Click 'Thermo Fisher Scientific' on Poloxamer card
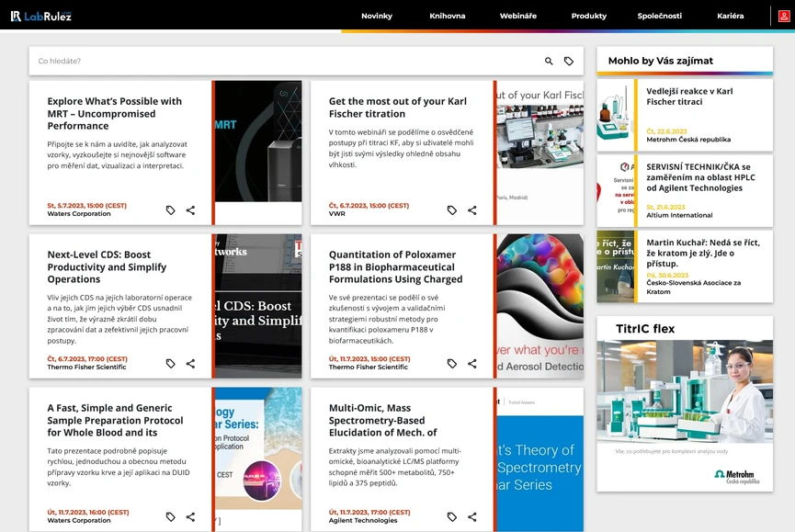Viewport: 795px width, 532px height. [x=369, y=367]
